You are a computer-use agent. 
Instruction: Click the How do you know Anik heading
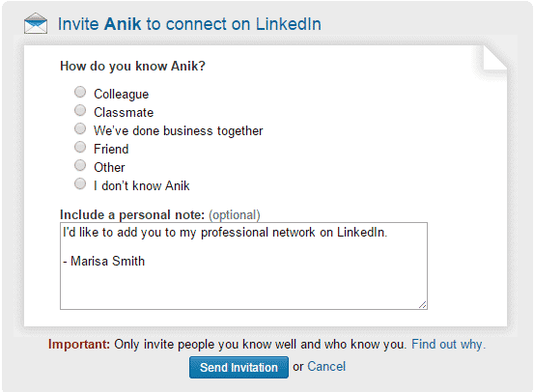[x=132, y=66]
